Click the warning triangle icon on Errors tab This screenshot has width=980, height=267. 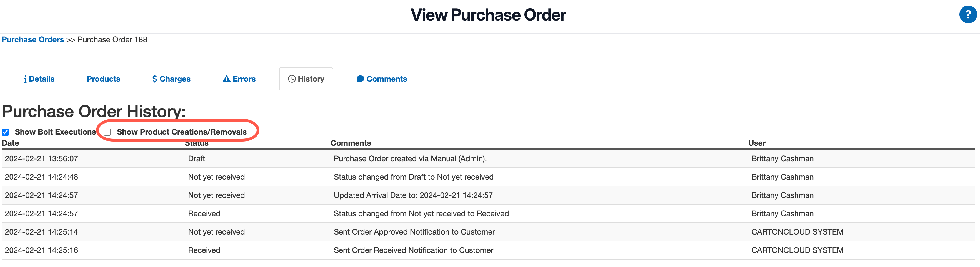[227, 79]
